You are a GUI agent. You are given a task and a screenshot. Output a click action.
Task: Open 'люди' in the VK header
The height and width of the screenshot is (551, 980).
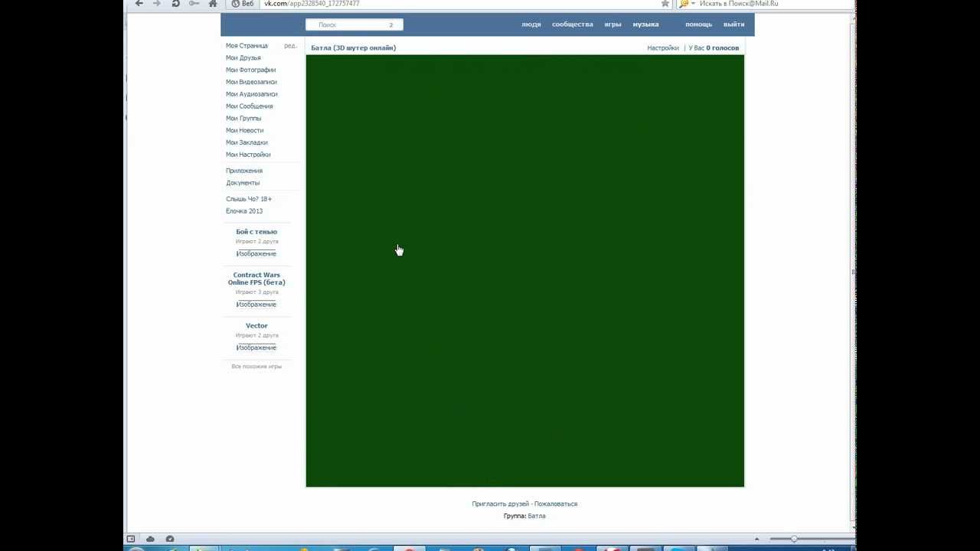pos(531,24)
